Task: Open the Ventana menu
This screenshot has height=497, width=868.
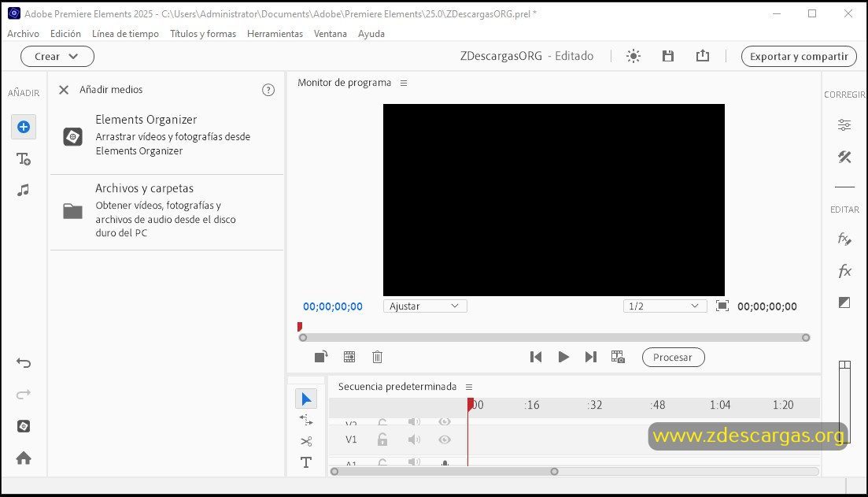Action: (x=330, y=34)
